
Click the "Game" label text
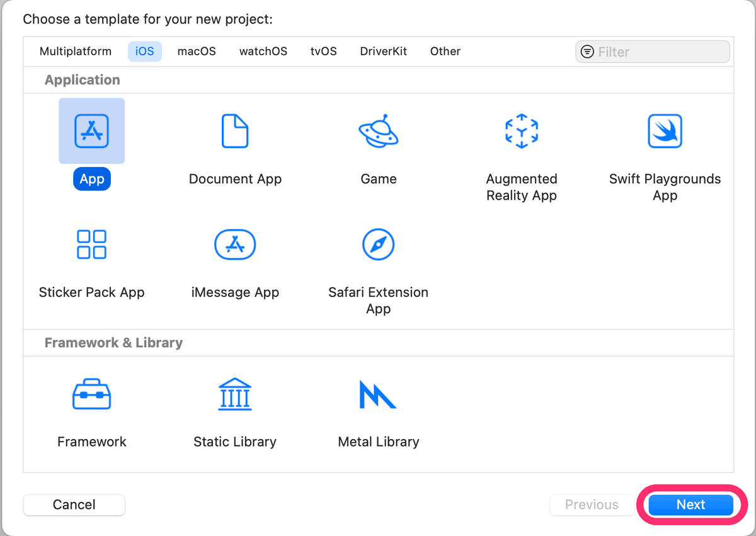point(379,179)
